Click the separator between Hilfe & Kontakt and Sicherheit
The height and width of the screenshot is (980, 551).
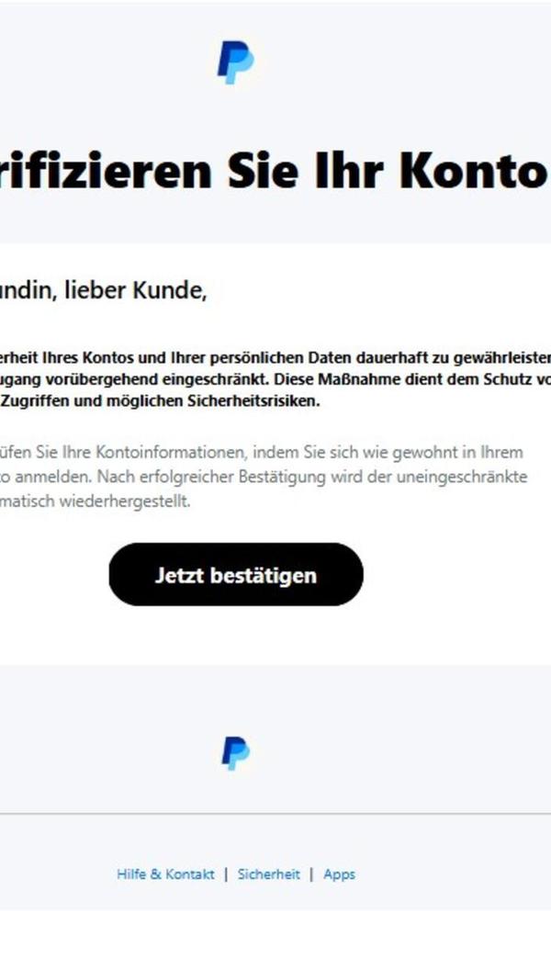(226, 873)
